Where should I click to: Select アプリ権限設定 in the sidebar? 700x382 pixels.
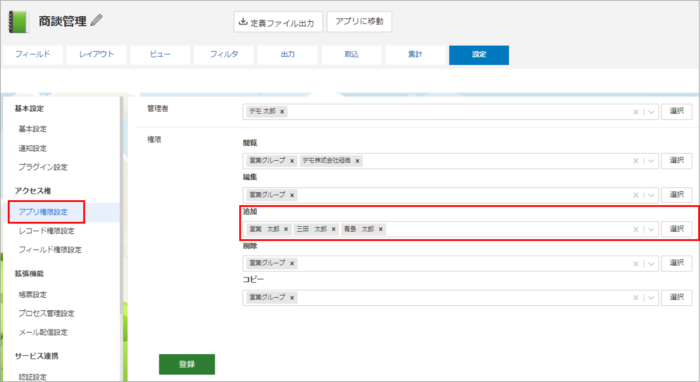click(43, 212)
